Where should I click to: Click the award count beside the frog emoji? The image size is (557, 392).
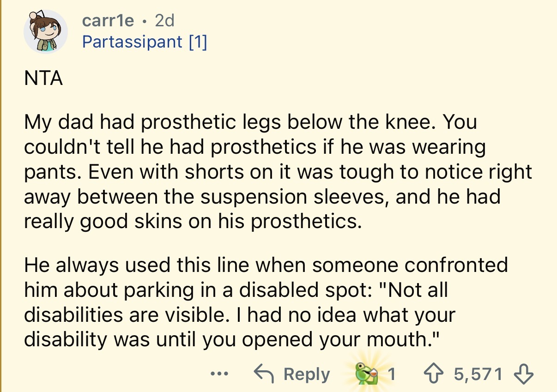390,374
